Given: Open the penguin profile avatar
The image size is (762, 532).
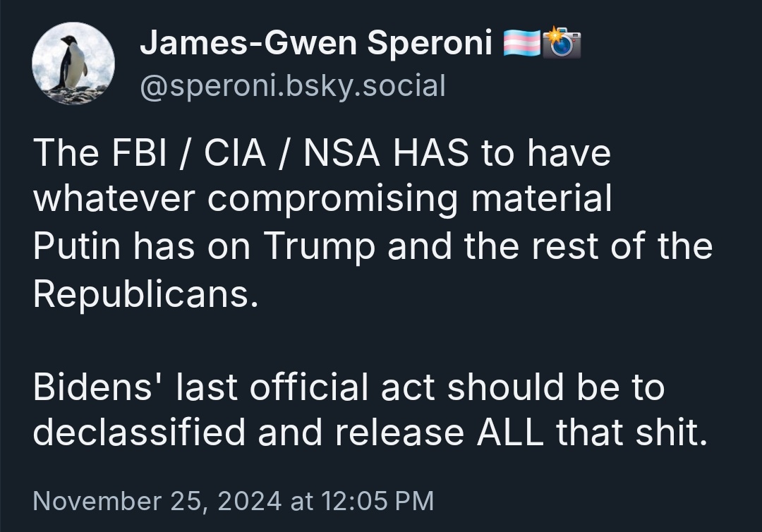Looking at the screenshot, I should tap(73, 64).
